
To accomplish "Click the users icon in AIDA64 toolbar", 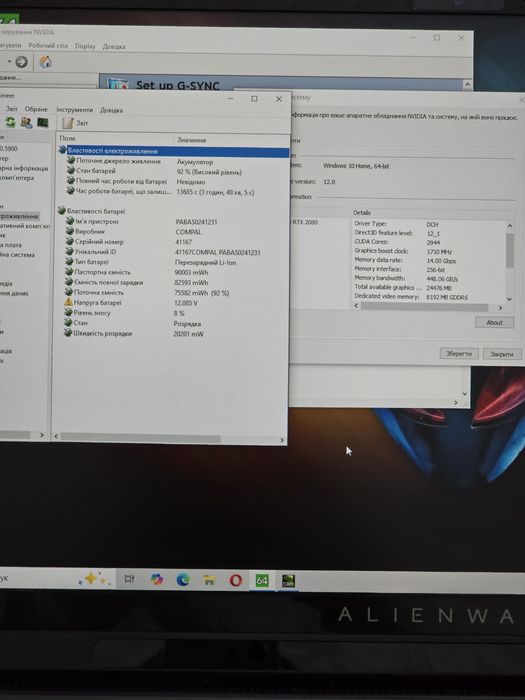I will [26, 122].
